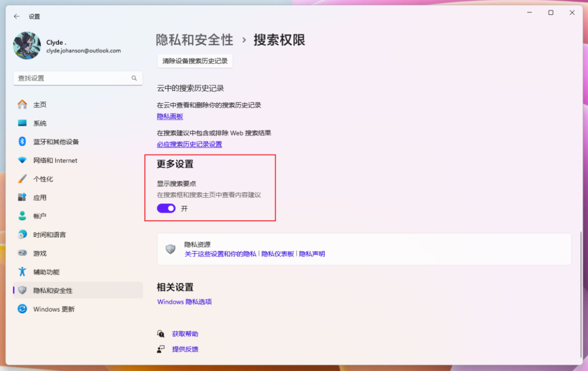Click the back arrow in Settings

[x=16, y=16]
